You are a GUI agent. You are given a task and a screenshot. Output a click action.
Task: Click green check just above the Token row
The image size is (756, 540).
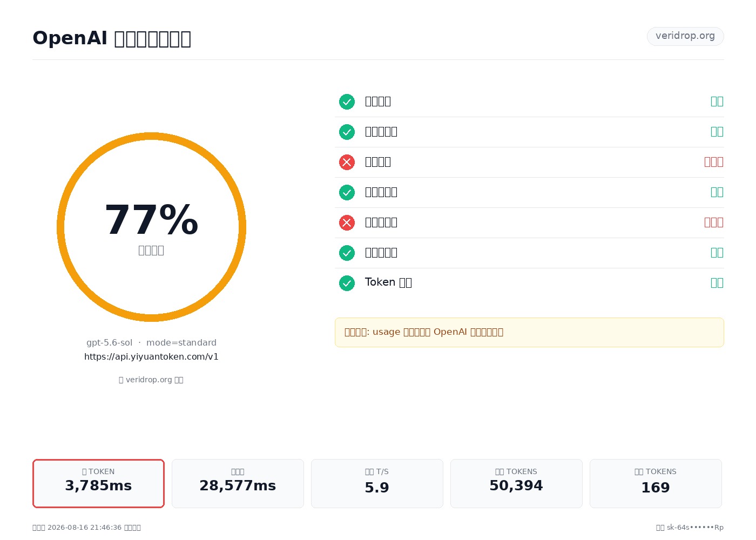pyautogui.click(x=347, y=253)
